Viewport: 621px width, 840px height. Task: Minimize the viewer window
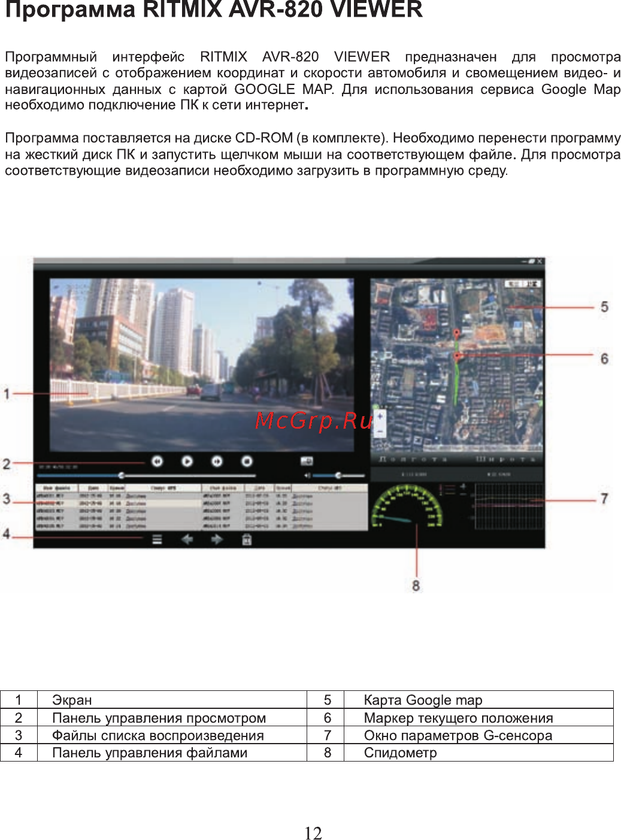coord(524,262)
